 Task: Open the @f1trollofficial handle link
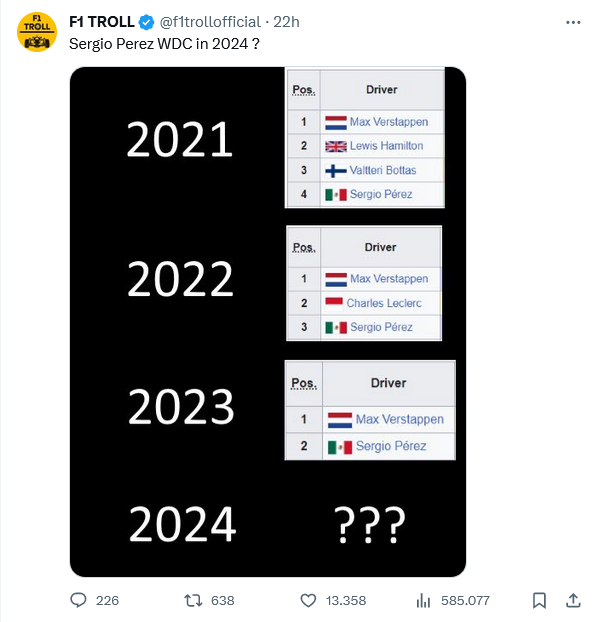point(210,22)
